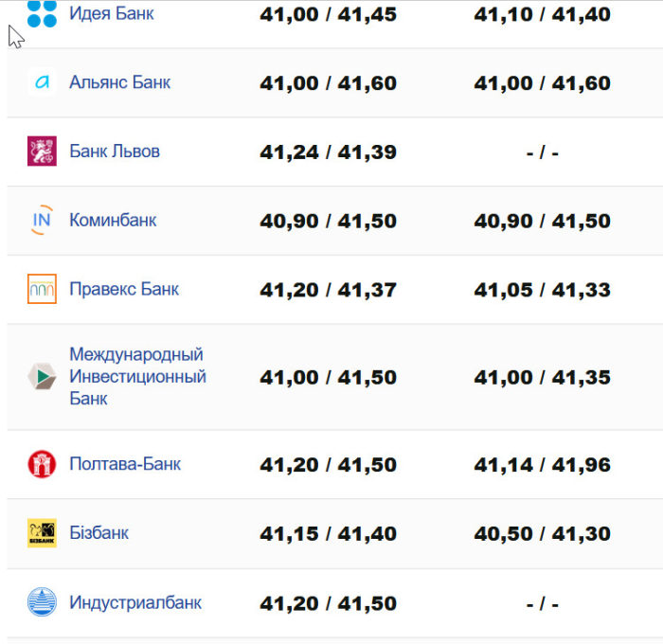Viewport: 663px width, 644px height.
Task: Open the Бізбанк link
Action: click(x=99, y=533)
